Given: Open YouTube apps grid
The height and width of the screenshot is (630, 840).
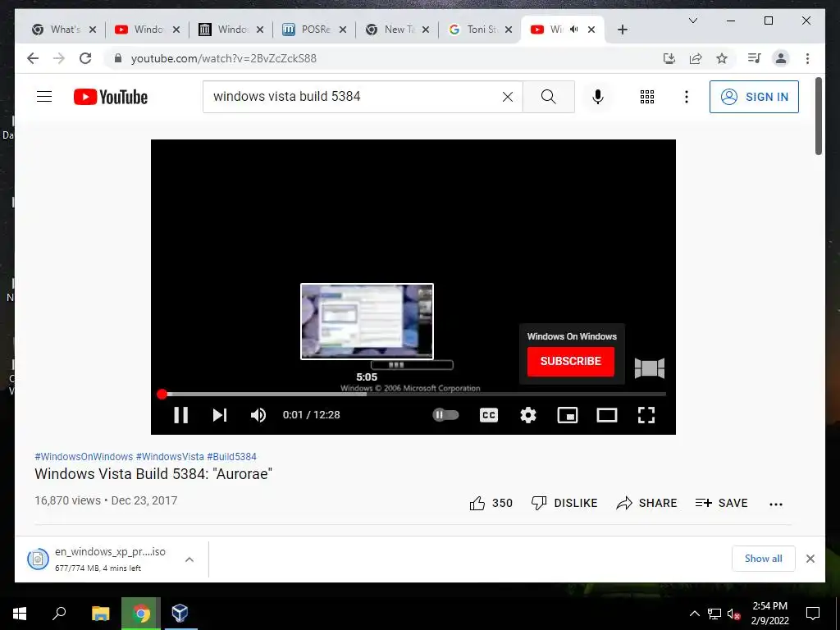Looking at the screenshot, I should pos(647,97).
